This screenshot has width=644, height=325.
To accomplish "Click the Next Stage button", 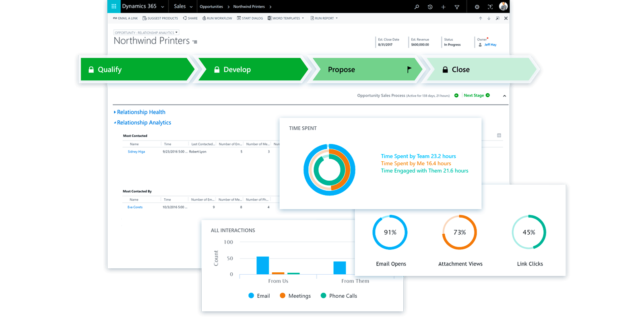I will [x=477, y=95].
